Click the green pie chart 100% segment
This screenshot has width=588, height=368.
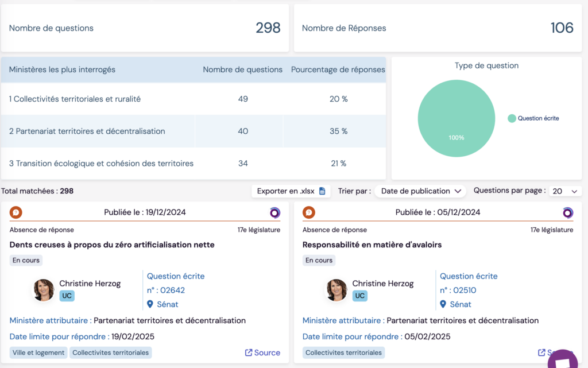(x=457, y=118)
